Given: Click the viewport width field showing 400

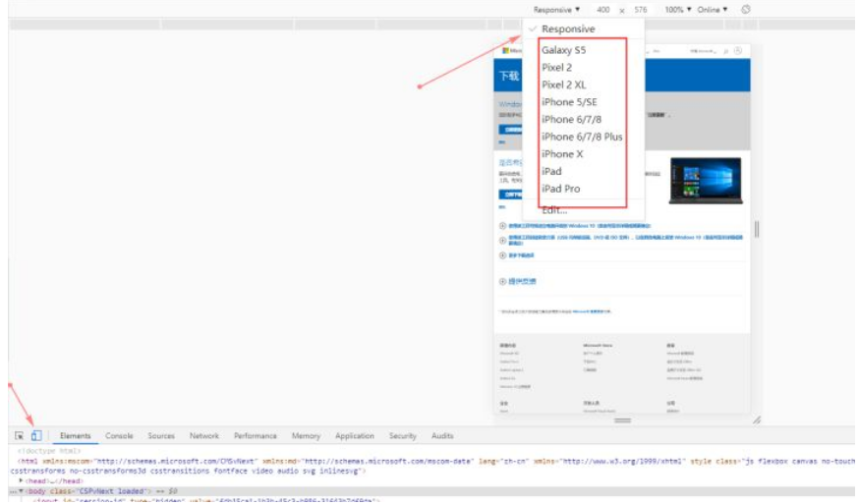Looking at the screenshot, I should coord(603,10).
